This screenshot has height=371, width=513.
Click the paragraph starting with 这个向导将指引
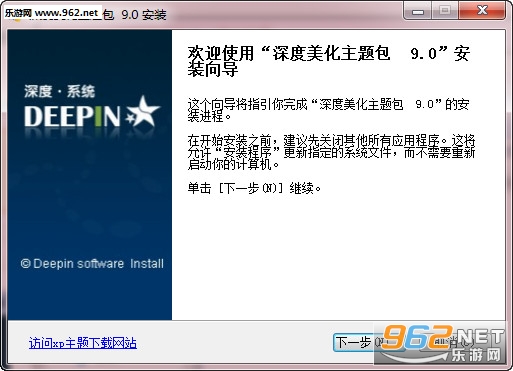tap(329, 110)
